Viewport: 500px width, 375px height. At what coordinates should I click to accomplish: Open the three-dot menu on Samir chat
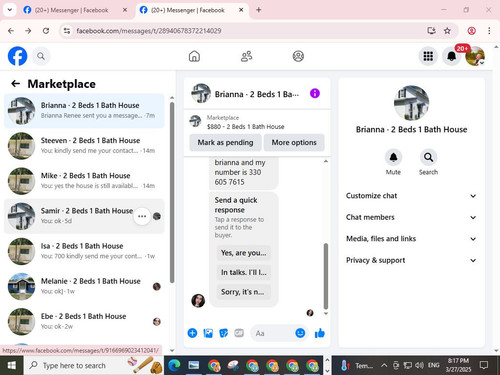[142, 216]
